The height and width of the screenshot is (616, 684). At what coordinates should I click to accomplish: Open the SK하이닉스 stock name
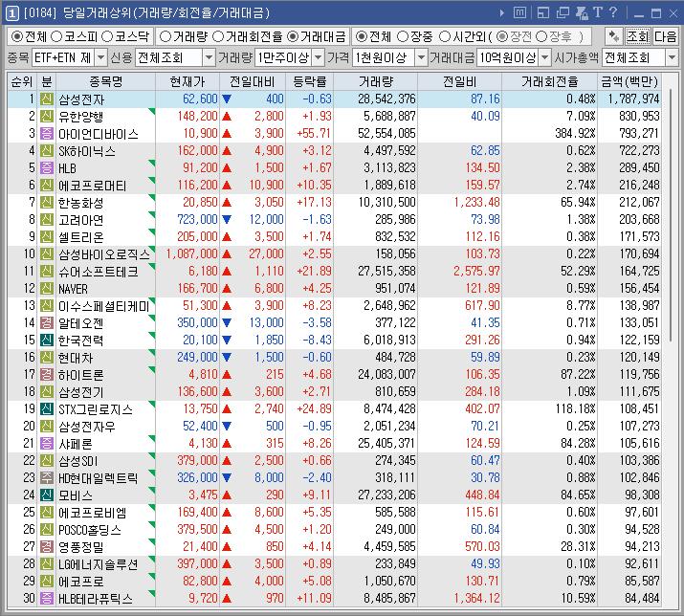point(87,151)
